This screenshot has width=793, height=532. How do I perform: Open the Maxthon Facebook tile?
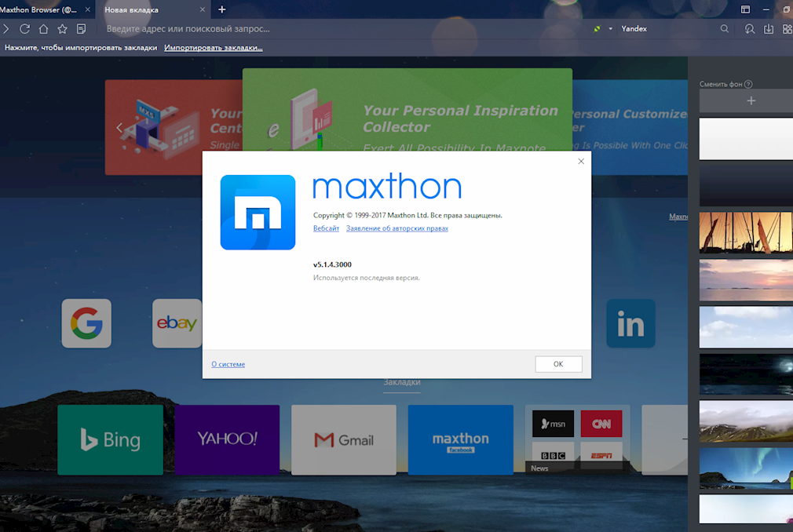pyautogui.click(x=461, y=439)
